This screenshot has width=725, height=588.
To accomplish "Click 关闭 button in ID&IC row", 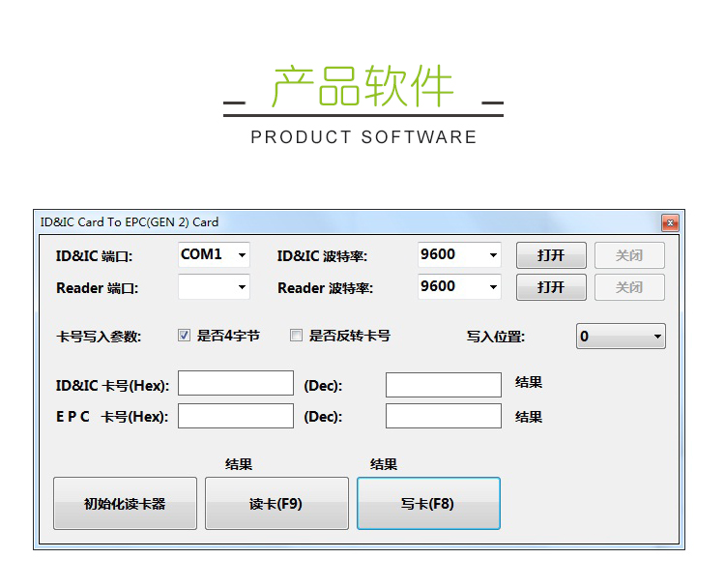I will 629,255.
